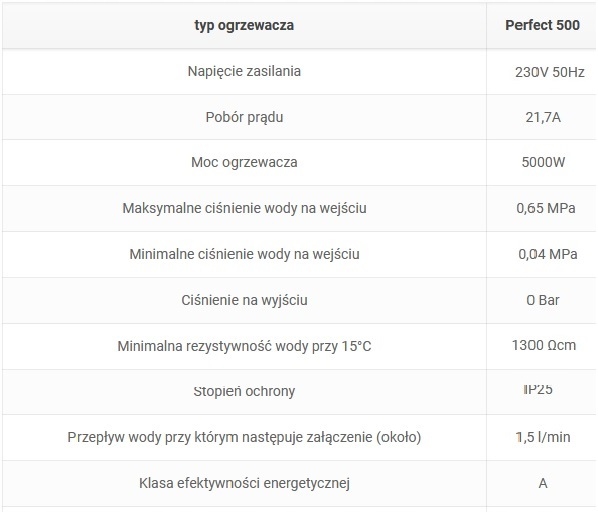598x512 pixels.
Task: Select the '5000W' power value
Action: (x=543, y=162)
